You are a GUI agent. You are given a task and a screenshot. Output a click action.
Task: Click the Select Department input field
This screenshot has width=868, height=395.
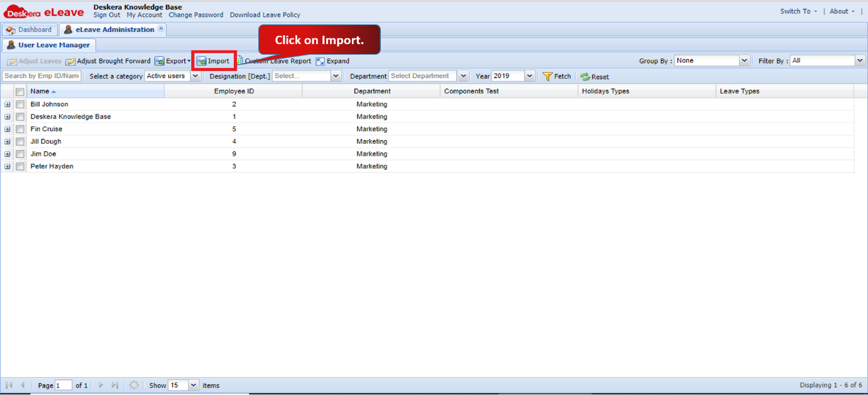pos(424,76)
